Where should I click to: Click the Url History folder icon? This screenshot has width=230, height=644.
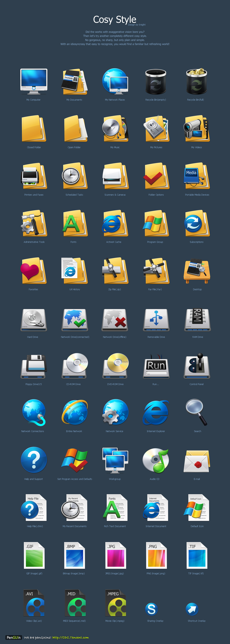click(74, 271)
